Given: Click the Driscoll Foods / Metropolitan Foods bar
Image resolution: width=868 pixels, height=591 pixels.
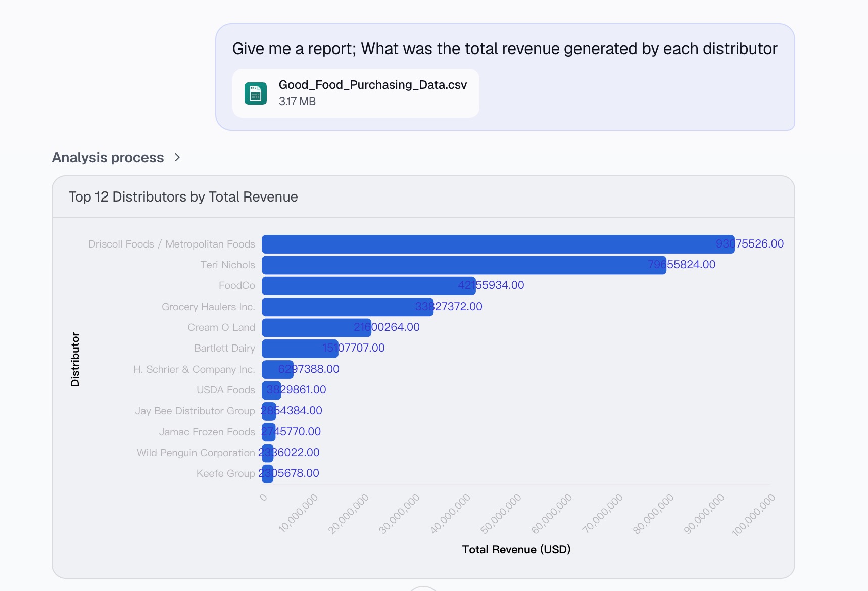Looking at the screenshot, I should coord(498,244).
